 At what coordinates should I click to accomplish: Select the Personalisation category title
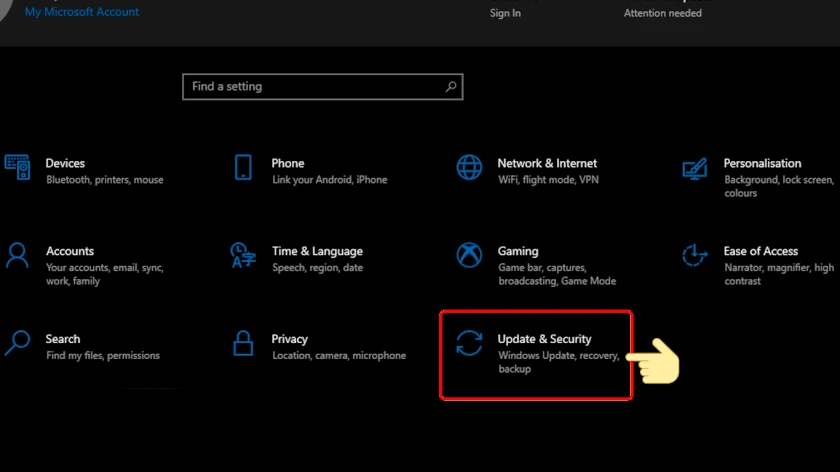pyautogui.click(x=762, y=163)
